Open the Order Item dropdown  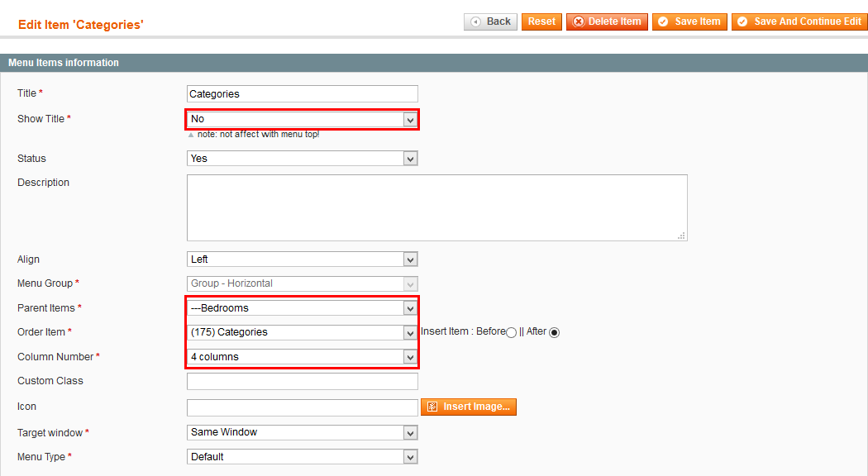click(x=303, y=332)
